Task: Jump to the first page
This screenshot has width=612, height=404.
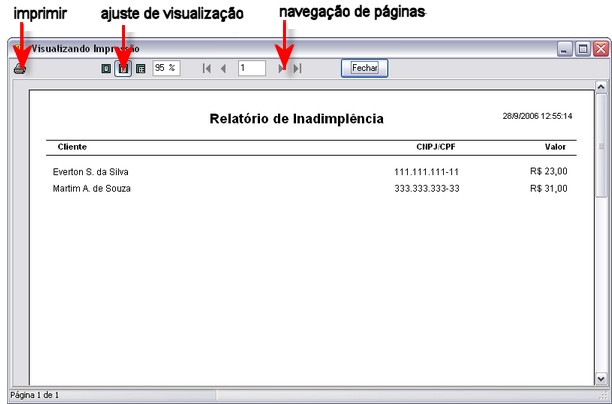Action: tap(207, 69)
